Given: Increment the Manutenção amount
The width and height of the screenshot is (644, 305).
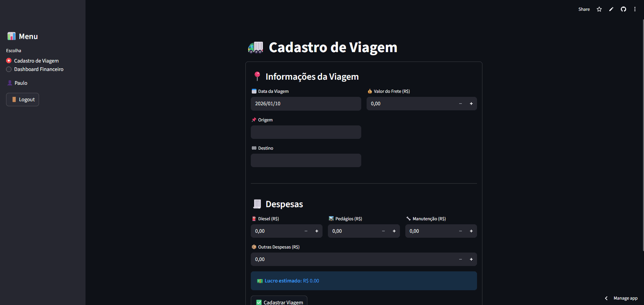Looking at the screenshot, I should pos(471,231).
